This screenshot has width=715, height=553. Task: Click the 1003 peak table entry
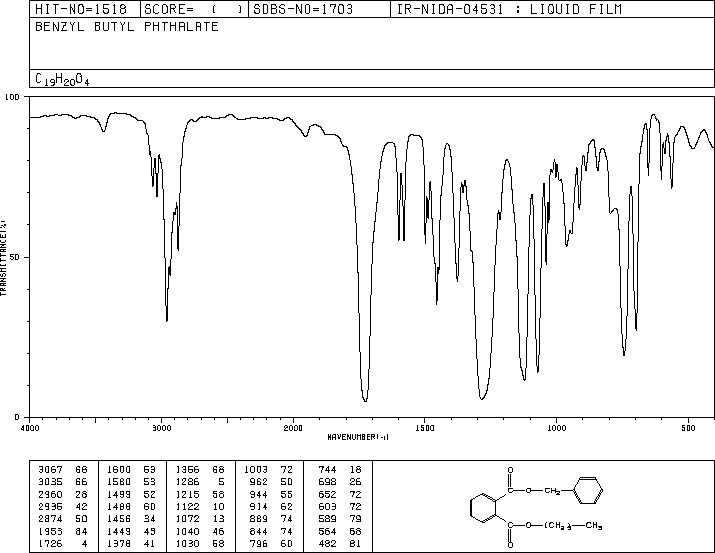268,469
